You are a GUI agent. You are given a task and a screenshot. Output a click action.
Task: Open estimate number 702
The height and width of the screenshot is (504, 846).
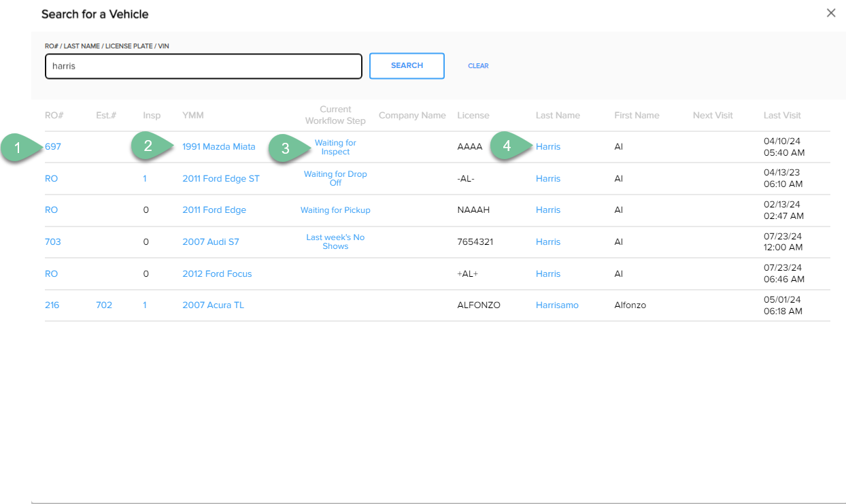pos(104,305)
